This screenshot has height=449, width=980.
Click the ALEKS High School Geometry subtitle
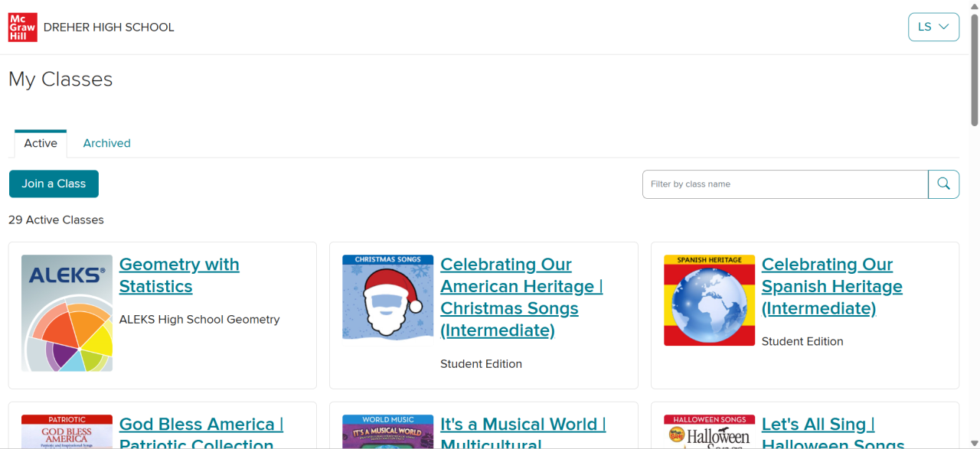point(199,320)
